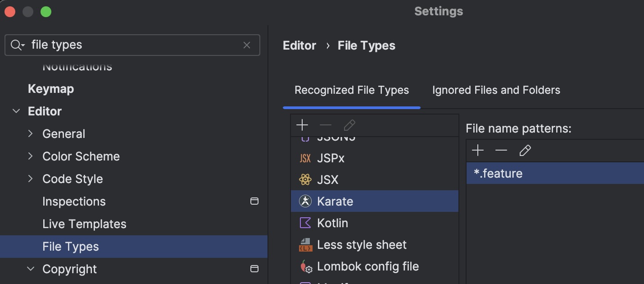This screenshot has height=284, width=644.
Task: Remove the selected file type
Action: (x=326, y=125)
